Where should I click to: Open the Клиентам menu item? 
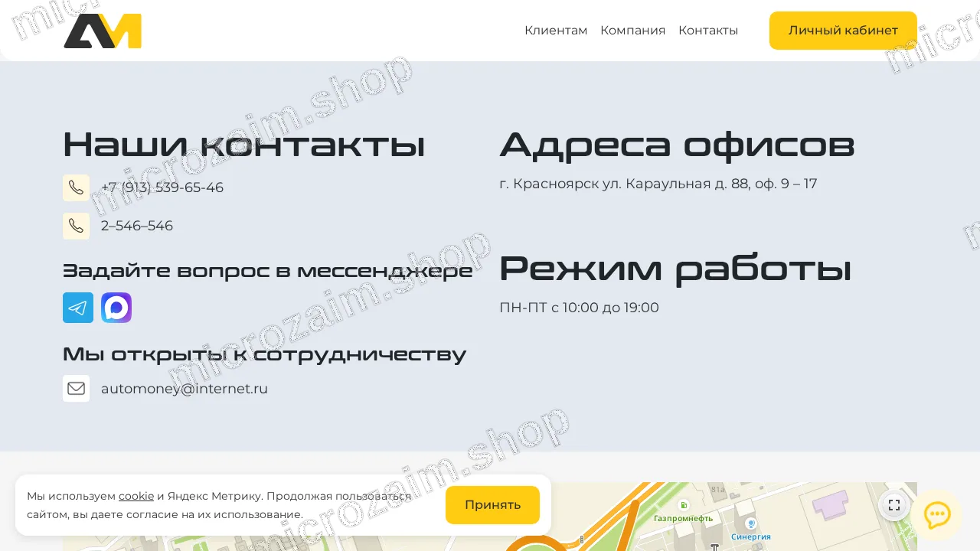coord(556,31)
